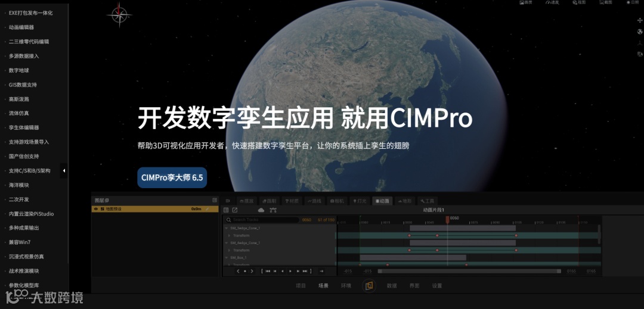644x309 pixels.
Task: Click the '61 of 150' frame counter
Action: tap(326, 220)
